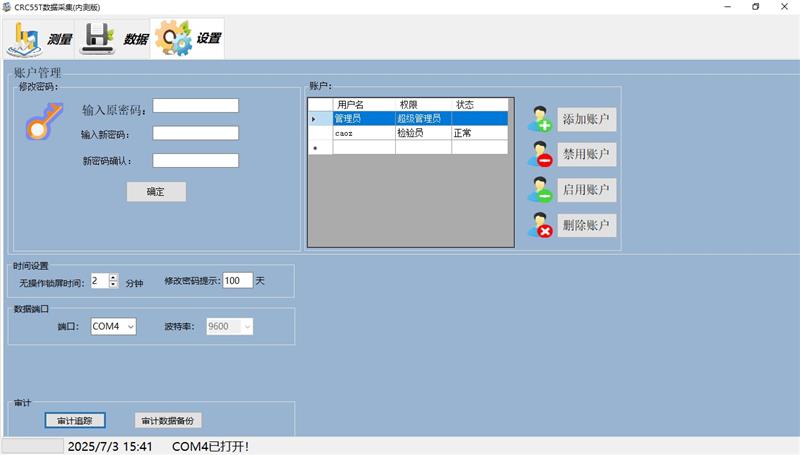Minimize the CRC55T window
The height and width of the screenshot is (455, 800).
click(728, 7)
